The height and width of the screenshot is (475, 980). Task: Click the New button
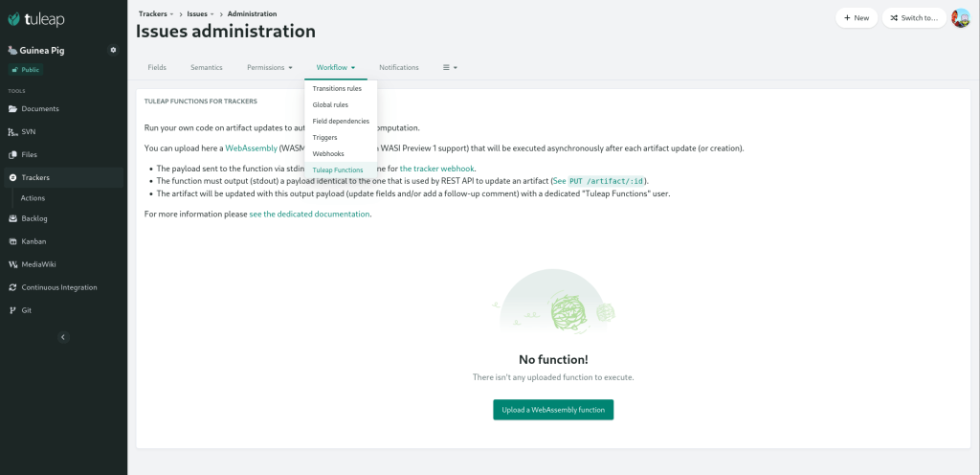[857, 18]
